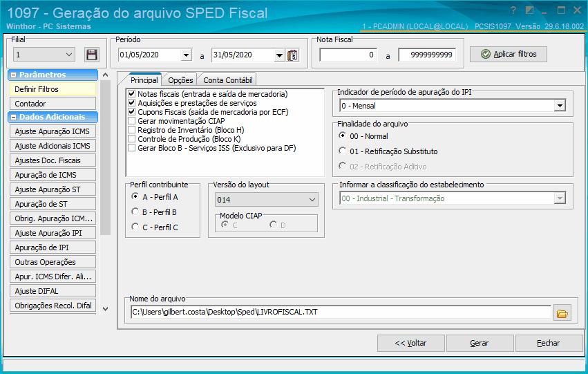The height and width of the screenshot is (374, 588).
Task: Open Apur. ICMS Difer. Ali... item
Action: tap(53, 277)
